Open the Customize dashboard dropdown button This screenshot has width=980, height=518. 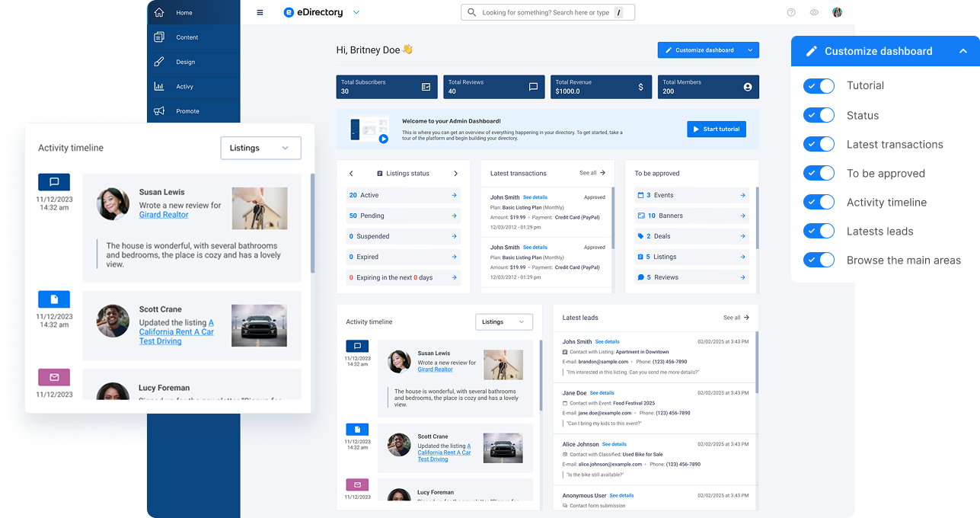(x=708, y=50)
